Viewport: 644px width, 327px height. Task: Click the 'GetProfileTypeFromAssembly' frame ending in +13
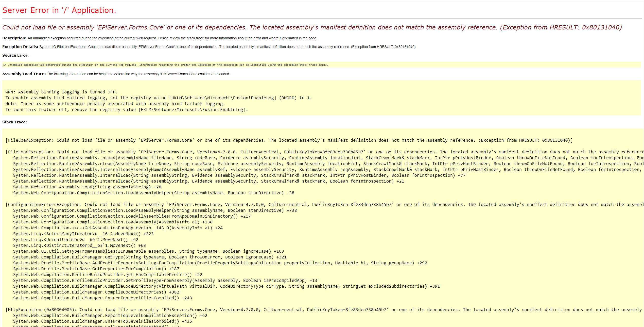[x=165, y=280]
